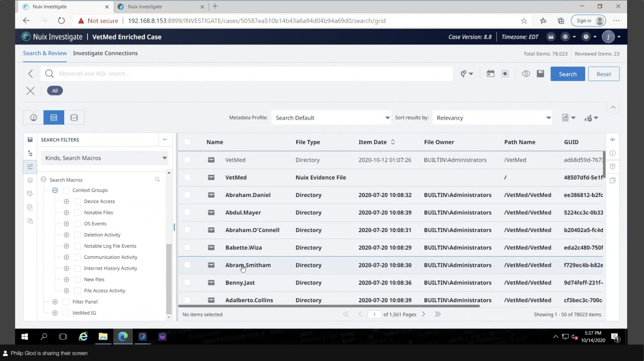Clear filters with the X icon
The height and width of the screenshot is (361, 644).
point(30,91)
